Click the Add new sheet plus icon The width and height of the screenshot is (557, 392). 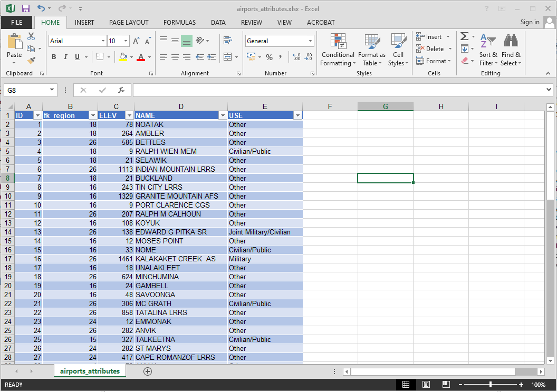148,371
